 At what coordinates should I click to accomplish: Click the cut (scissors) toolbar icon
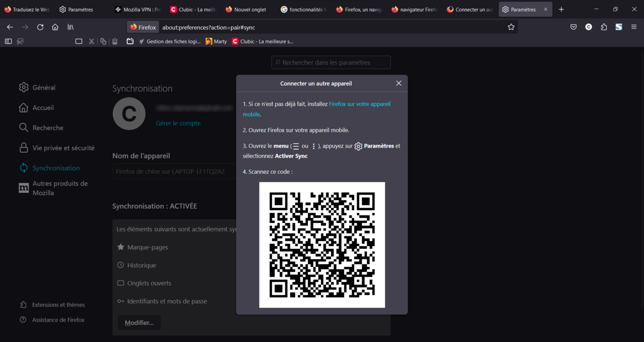pos(91,41)
